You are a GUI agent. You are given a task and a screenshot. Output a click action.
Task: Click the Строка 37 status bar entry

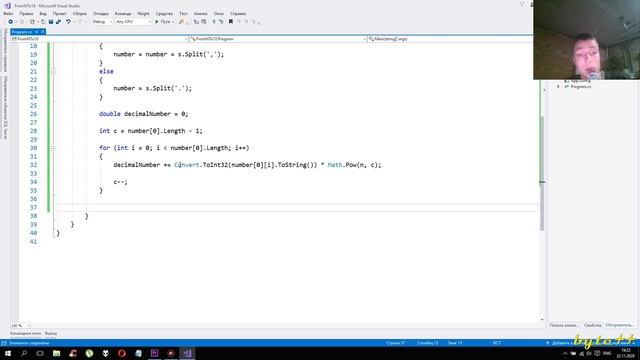click(x=396, y=343)
